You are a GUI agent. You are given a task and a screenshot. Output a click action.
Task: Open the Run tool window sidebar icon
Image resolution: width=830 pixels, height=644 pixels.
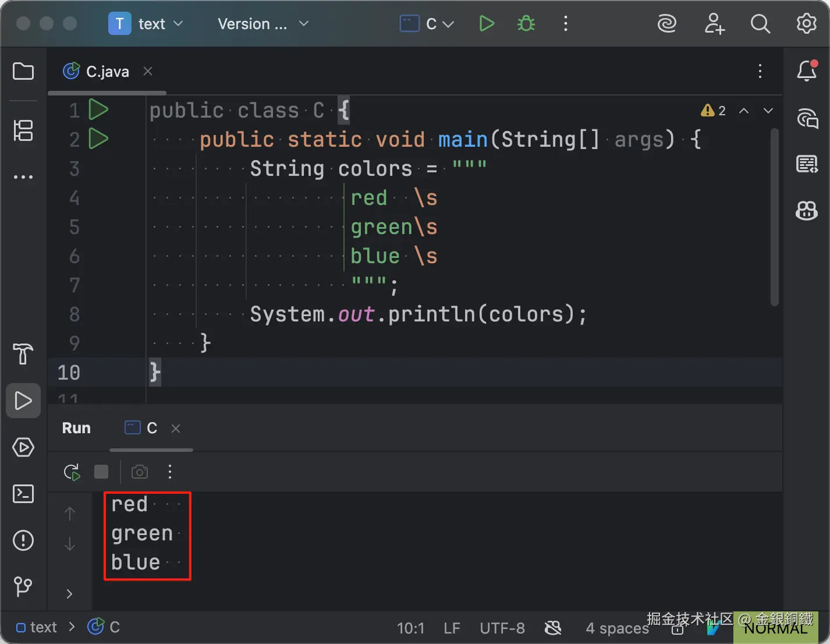click(23, 401)
